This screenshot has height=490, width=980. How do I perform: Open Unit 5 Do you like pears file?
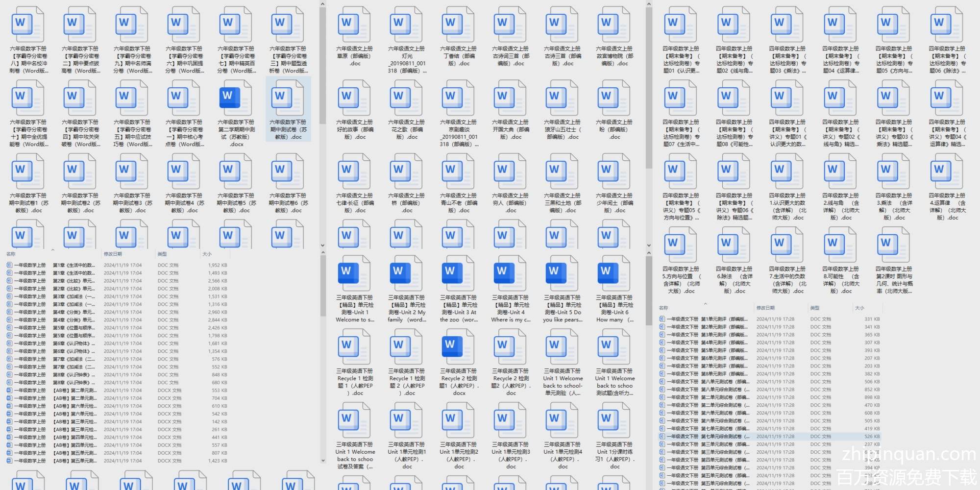coord(563,273)
